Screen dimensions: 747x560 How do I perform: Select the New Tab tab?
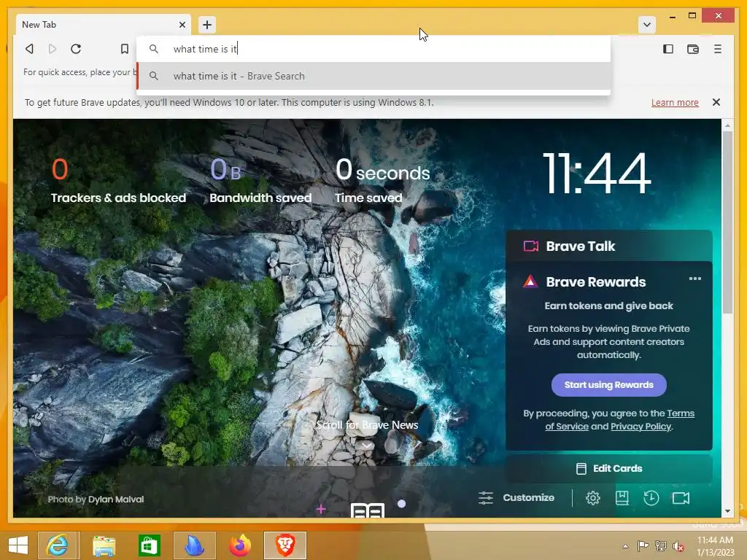[x=103, y=25]
